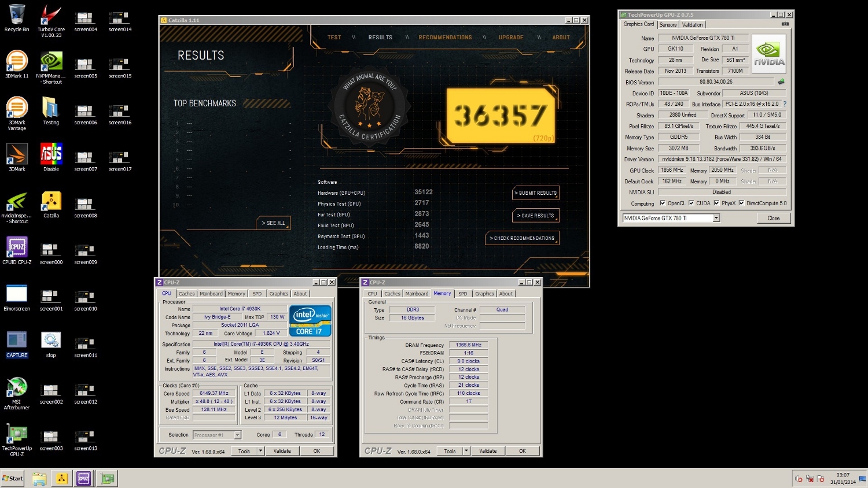Screen dimensions: 868x488
Task: Toggle the OpenCL checkbox in GPU-Z
Action: (663, 203)
